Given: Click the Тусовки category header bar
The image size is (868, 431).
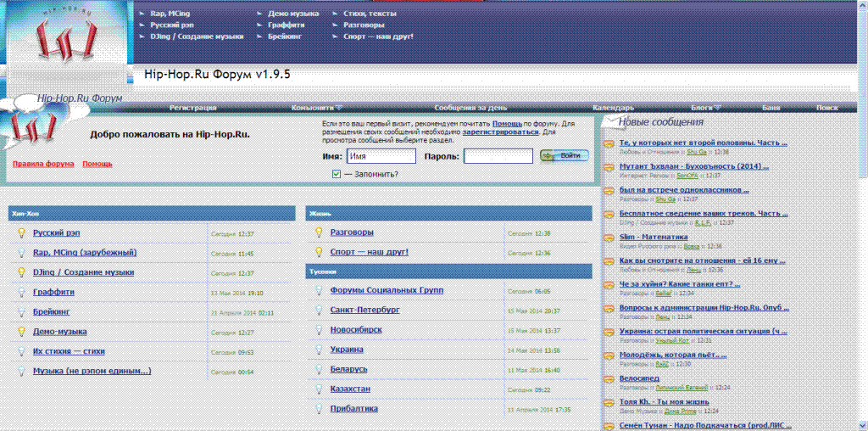Looking at the screenshot, I should tap(449, 271).
